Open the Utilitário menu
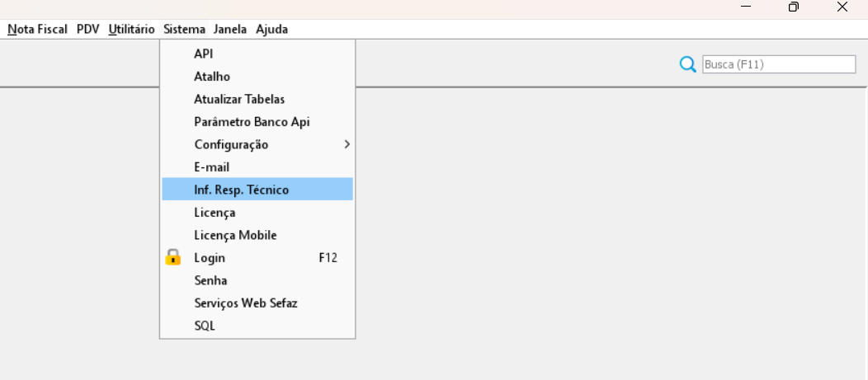Screen dimensions: 868x380 tap(131, 29)
